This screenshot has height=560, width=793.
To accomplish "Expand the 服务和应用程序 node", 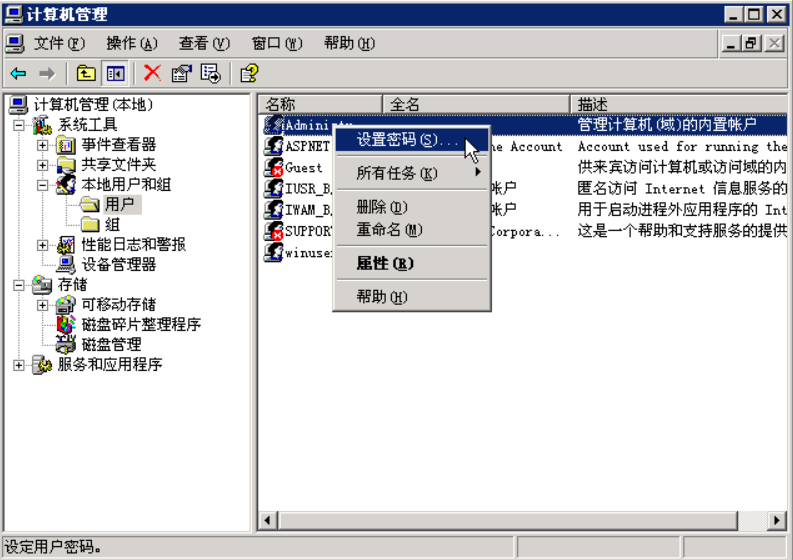I will coord(19,365).
